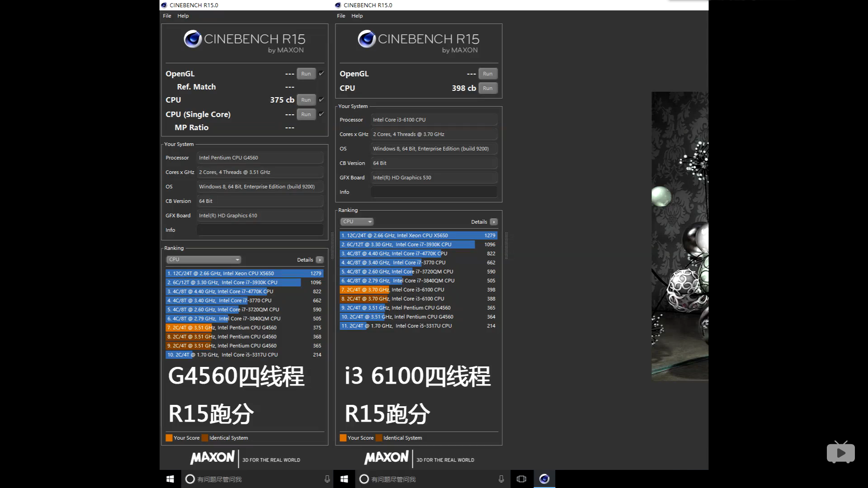Toggle the CPU (Single Core) checkbox
Screen dimensions: 868x488
321,114
